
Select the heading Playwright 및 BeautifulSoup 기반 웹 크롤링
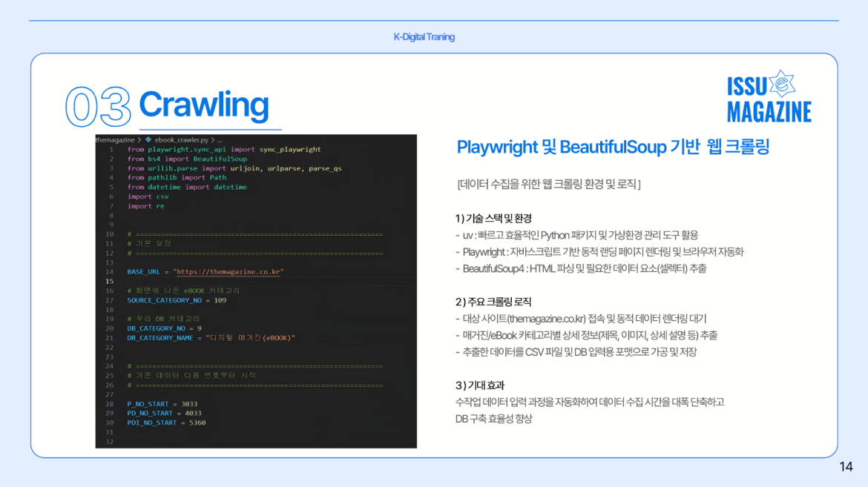point(613,147)
